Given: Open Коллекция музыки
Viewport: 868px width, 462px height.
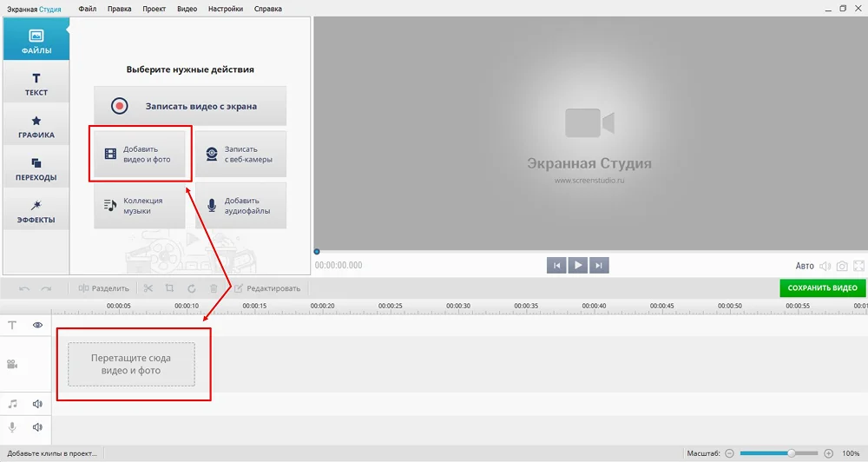Looking at the screenshot, I should coord(140,206).
